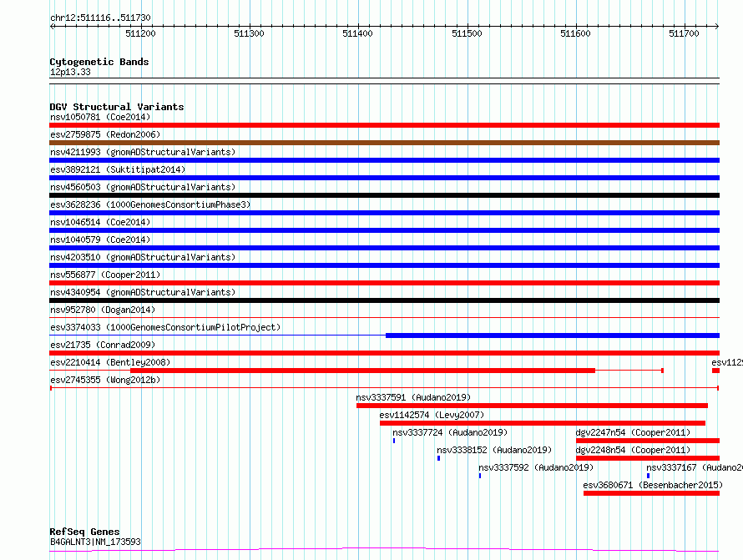743x560 pixels.
Task: Click esv2210414 (Bentley2008) label
Action: 110,362
